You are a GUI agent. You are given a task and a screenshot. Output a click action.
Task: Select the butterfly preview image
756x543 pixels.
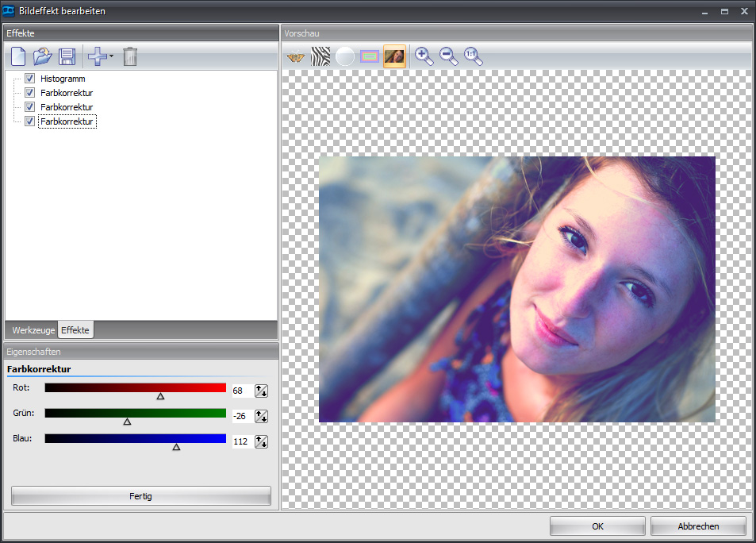click(296, 56)
